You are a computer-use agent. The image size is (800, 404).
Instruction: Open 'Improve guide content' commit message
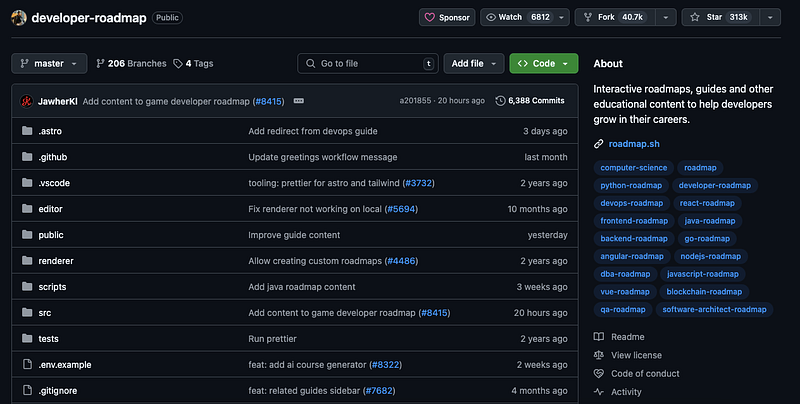point(294,235)
